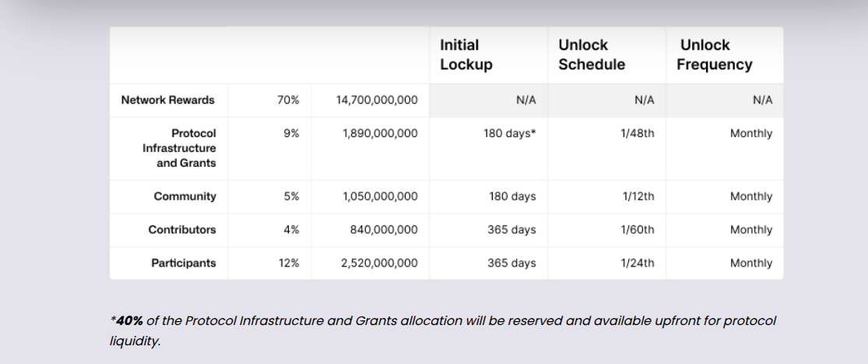Select the Network Rewards row label

pos(167,101)
